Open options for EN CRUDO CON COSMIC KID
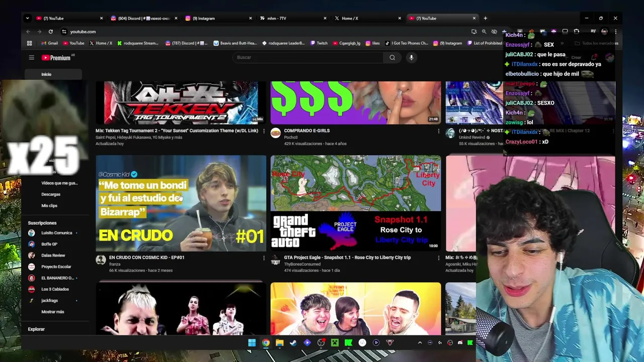 (264, 257)
